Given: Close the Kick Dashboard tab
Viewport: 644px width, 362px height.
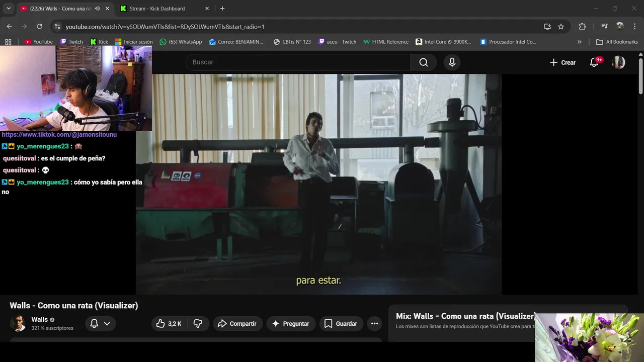Looking at the screenshot, I should point(207,9).
